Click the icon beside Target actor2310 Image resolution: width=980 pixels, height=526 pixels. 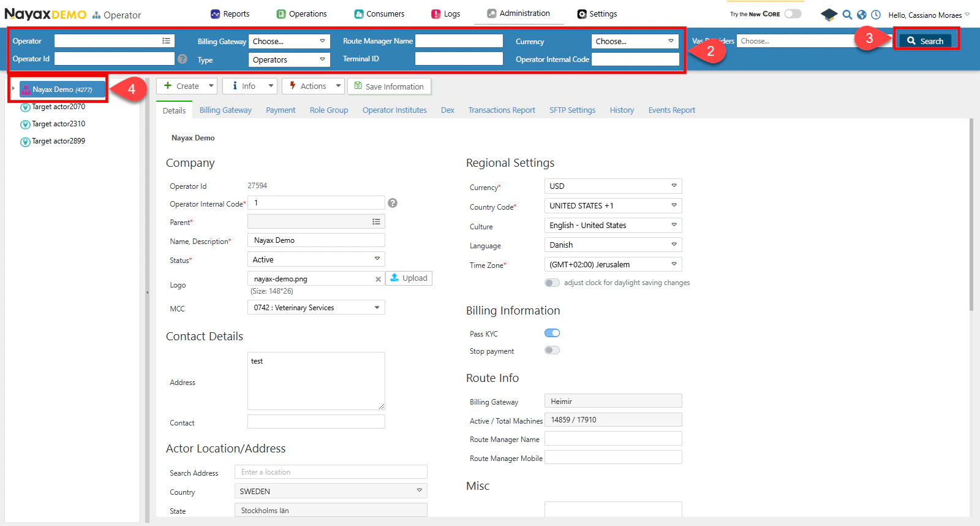(25, 124)
